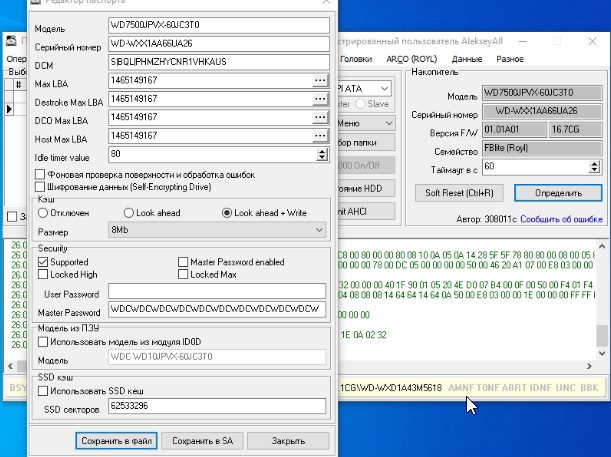The height and width of the screenshot is (457, 611).
Task: Click Сохранить в файл button
Action: pos(117,441)
